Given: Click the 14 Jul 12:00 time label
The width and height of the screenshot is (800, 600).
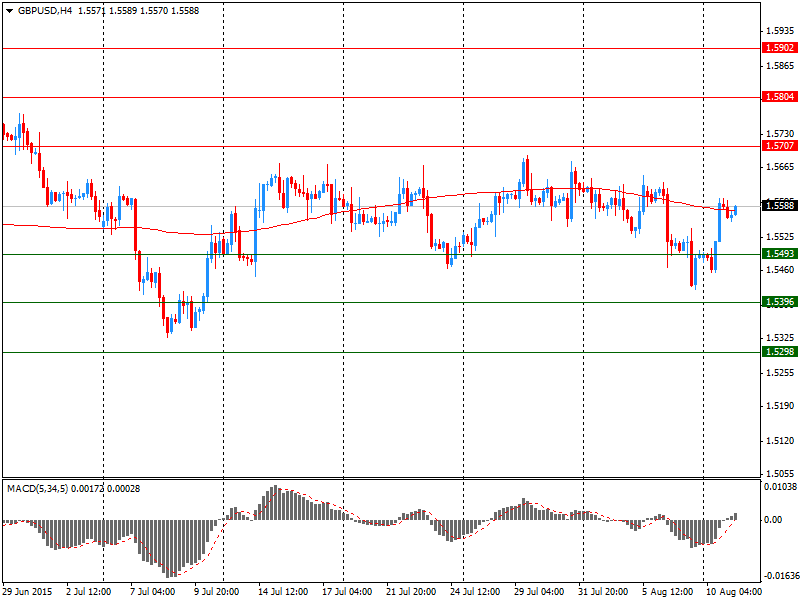Looking at the screenshot, I should (x=283, y=592).
